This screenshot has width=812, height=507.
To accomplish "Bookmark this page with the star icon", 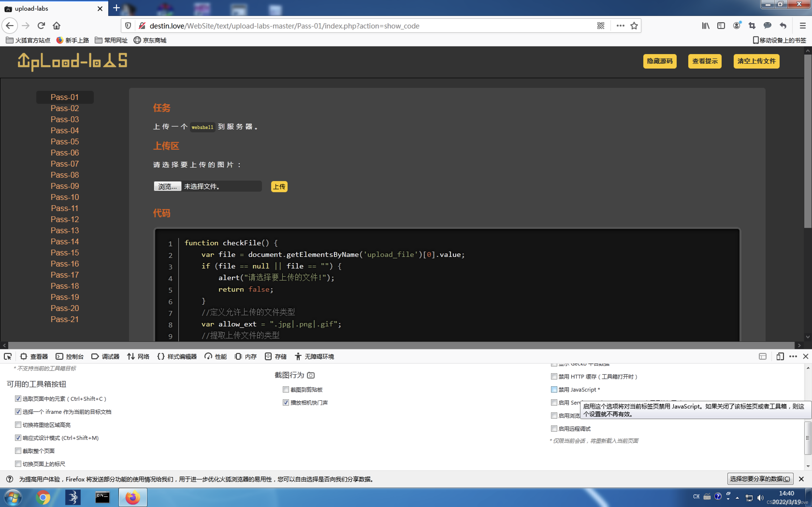I will tap(634, 26).
